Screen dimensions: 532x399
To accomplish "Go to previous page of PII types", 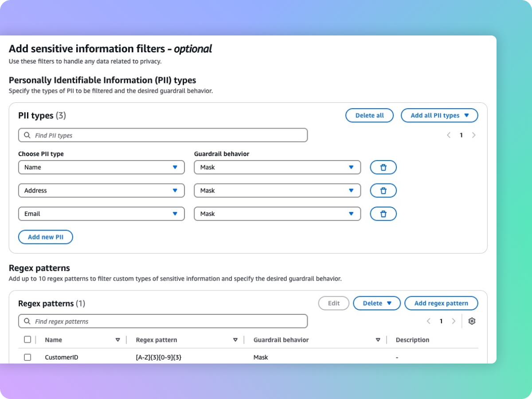I will 449,135.
